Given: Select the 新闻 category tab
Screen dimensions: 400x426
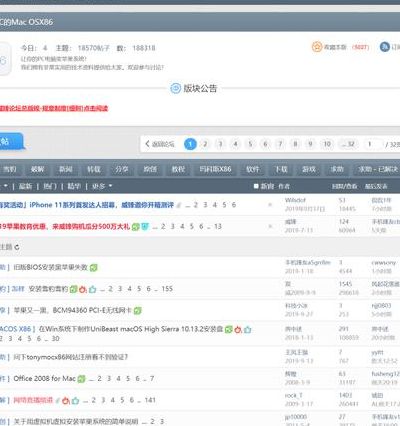Looking at the screenshot, I should 66,169.
